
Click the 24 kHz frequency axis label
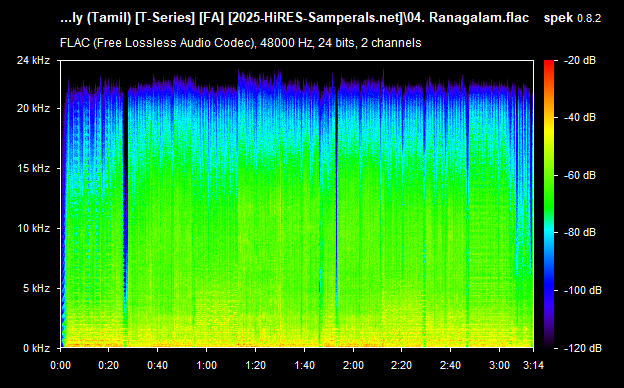click(33, 60)
